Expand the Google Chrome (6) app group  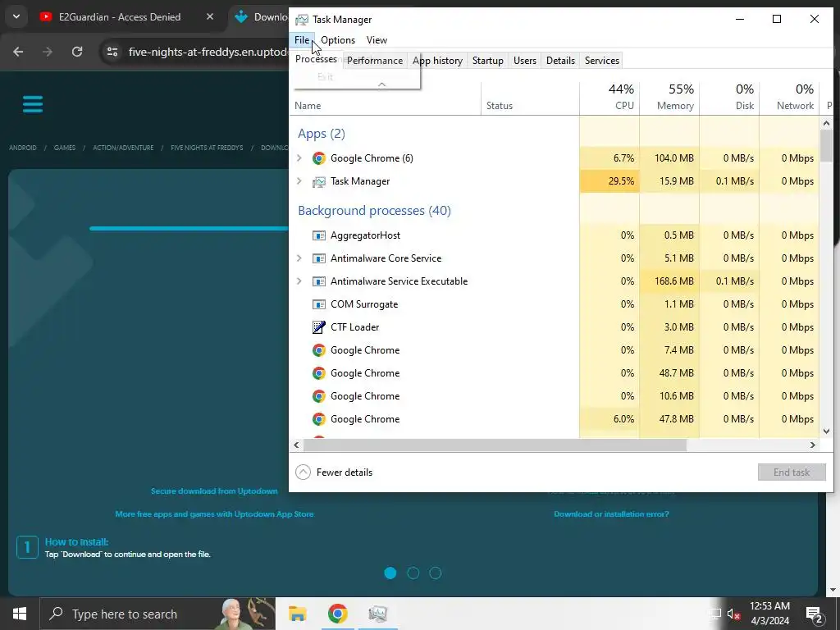pos(299,158)
